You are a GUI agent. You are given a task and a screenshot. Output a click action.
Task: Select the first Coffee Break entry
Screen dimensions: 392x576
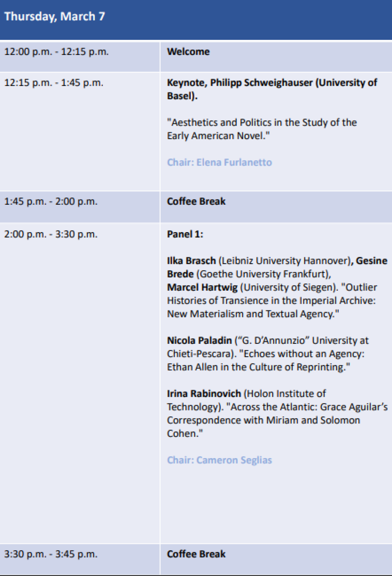[196, 201]
